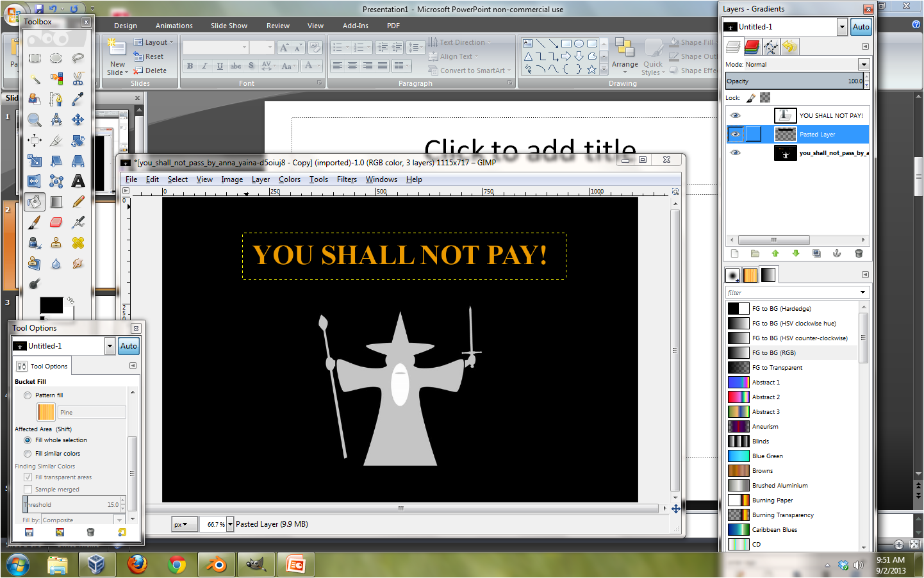This screenshot has width=924, height=578.
Task: Open Untitled-1 image dropdown in Layers dock
Action: coord(842,27)
